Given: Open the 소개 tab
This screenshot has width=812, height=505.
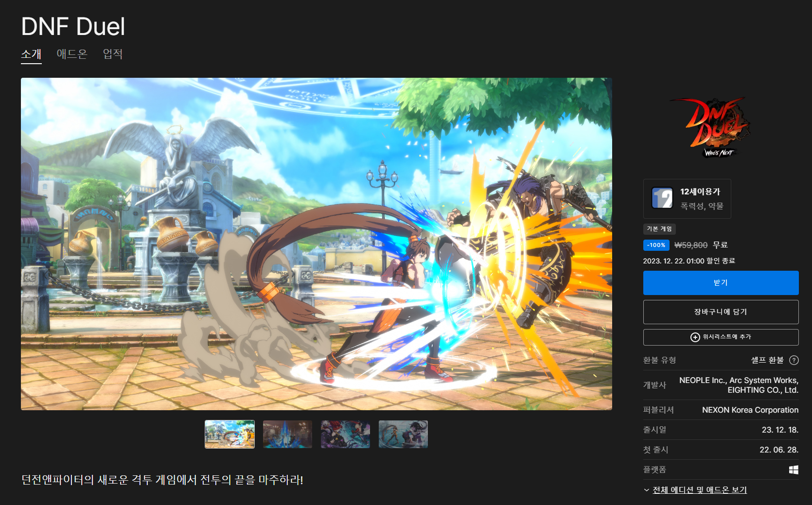Looking at the screenshot, I should coord(31,54).
